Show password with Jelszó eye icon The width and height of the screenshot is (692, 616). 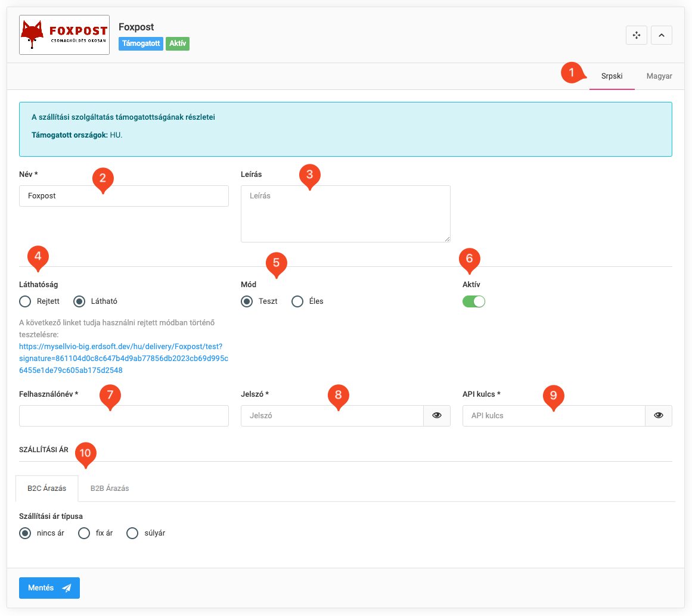coord(437,416)
